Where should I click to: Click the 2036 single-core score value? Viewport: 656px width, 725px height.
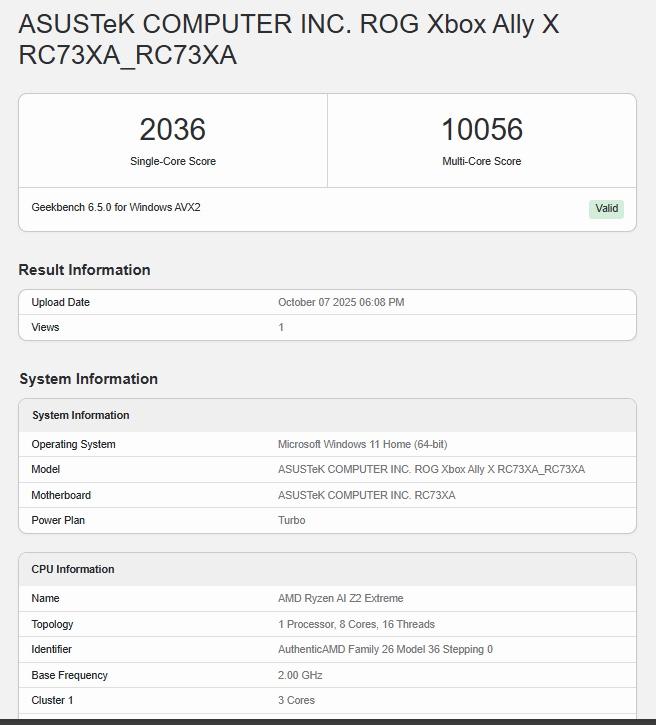click(172, 130)
